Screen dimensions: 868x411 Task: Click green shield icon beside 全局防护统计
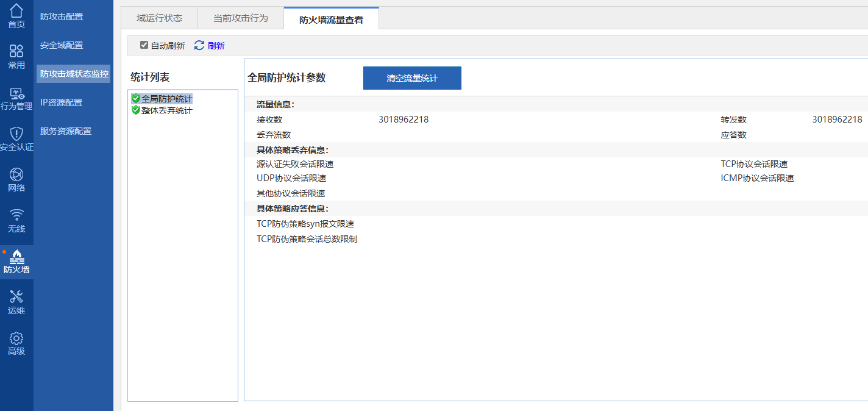[x=136, y=98]
